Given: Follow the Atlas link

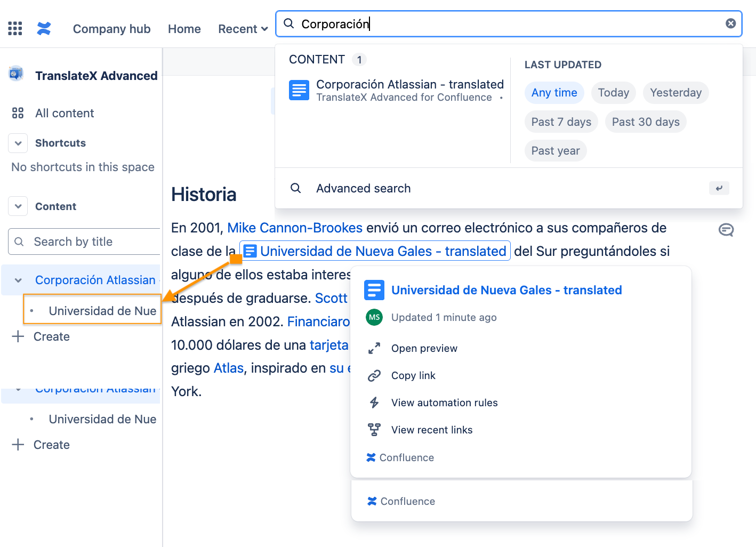Looking at the screenshot, I should click(229, 368).
